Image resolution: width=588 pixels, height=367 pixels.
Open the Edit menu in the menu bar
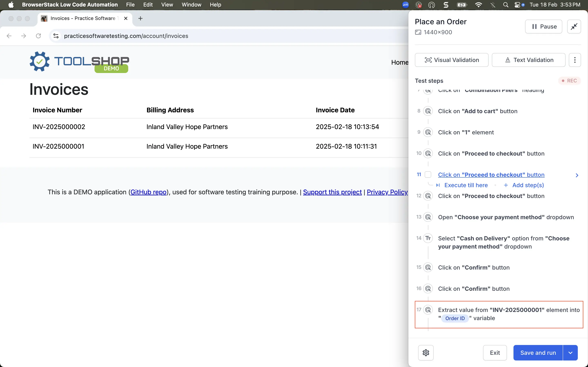148,5
